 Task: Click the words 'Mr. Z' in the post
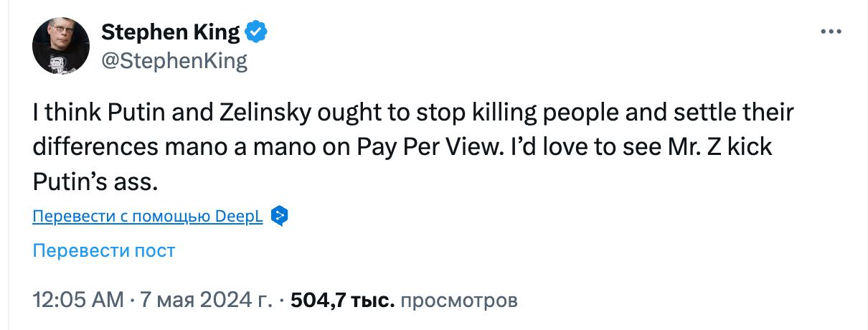690,148
